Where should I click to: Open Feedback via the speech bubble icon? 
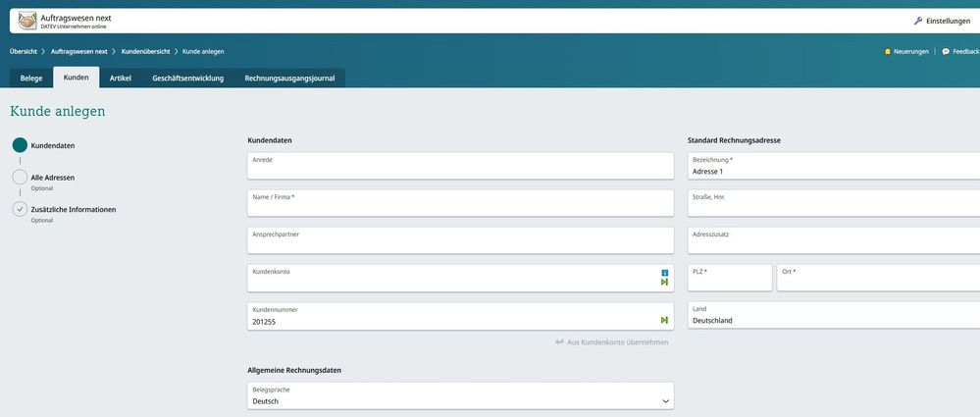point(946,51)
